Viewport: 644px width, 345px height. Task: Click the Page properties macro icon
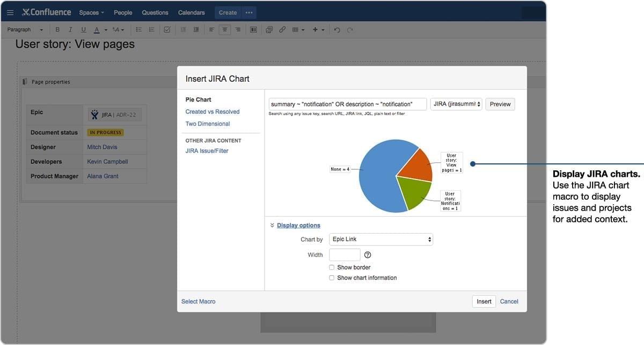[25, 82]
